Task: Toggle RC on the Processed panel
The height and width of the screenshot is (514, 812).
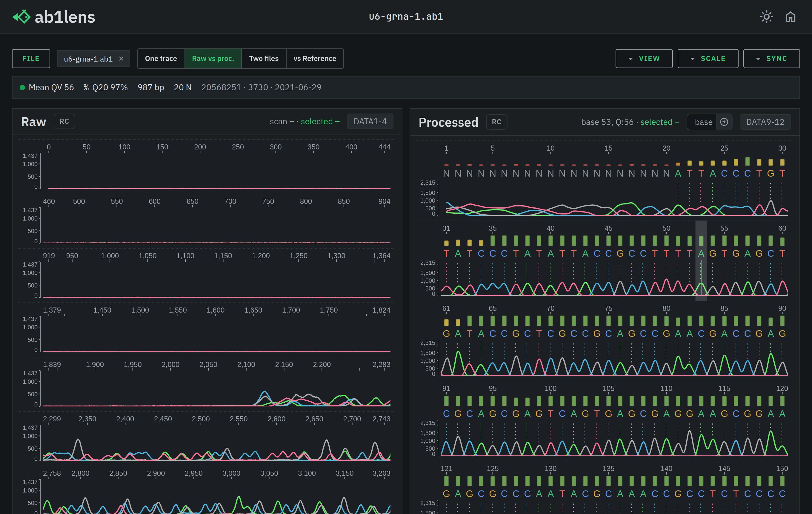Action: coord(496,122)
